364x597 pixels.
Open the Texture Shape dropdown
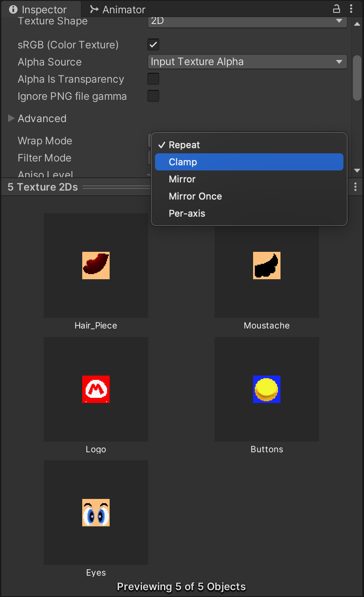(x=247, y=21)
